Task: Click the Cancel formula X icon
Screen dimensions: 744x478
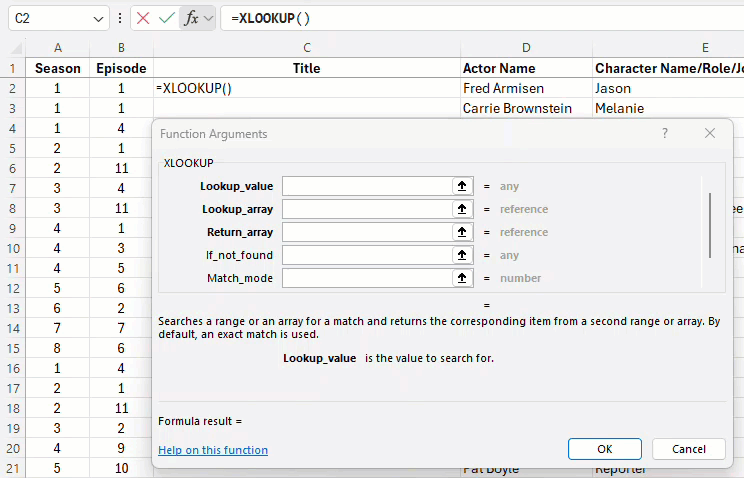Action: (143, 18)
